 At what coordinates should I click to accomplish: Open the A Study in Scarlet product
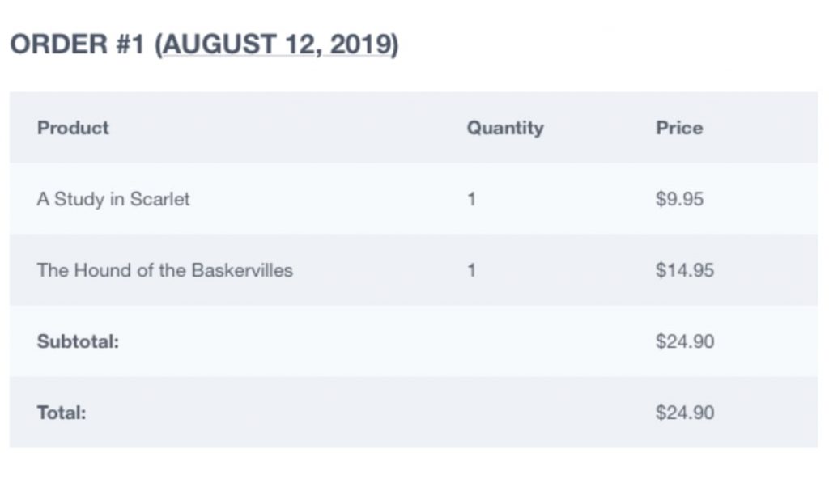pyautogui.click(x=113, y=199)
